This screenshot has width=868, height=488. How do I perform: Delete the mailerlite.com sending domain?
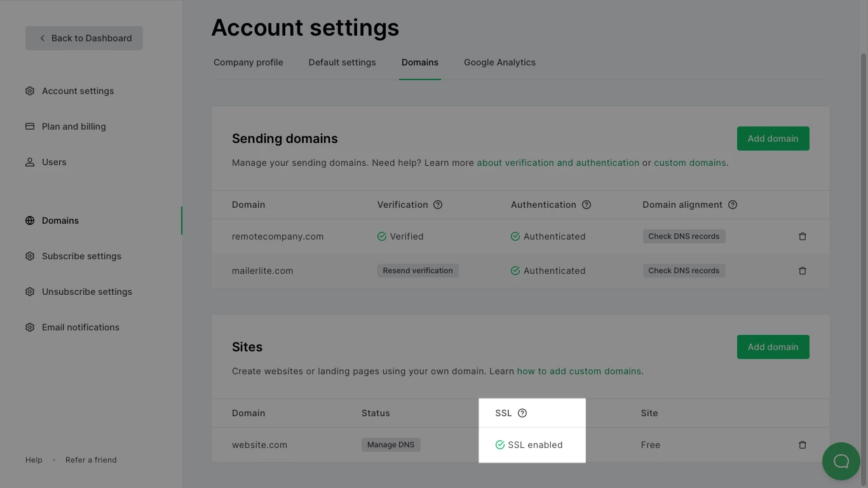click(x=803, y=271)
